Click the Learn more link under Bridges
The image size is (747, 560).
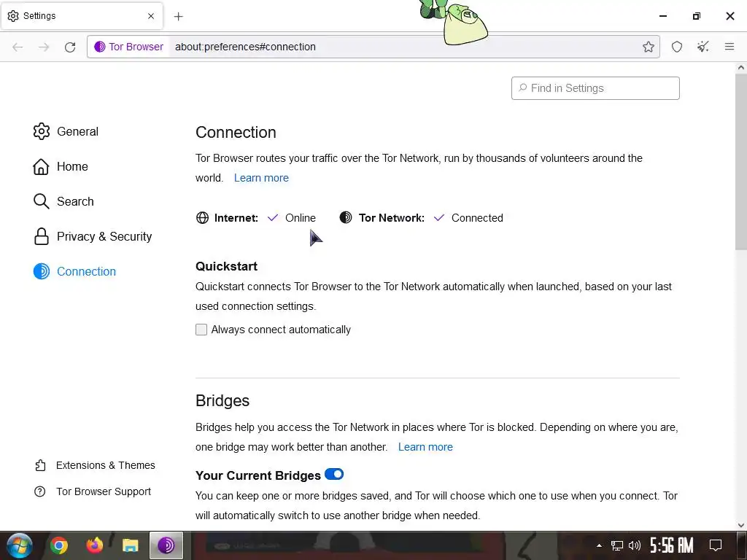425,447
